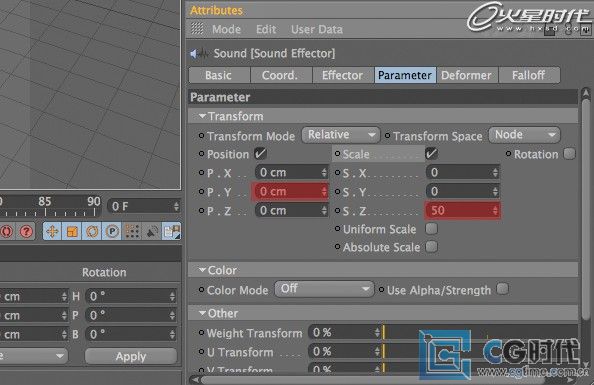The width and height of the screenshot is (594, 385).
Task: Click the Rotation H value field
Action: [131, 296]
